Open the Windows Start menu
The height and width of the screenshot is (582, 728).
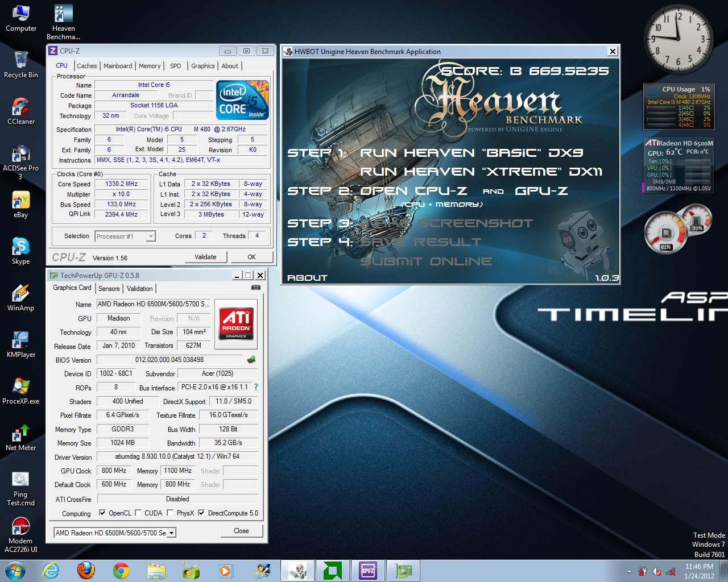(15, 570)
